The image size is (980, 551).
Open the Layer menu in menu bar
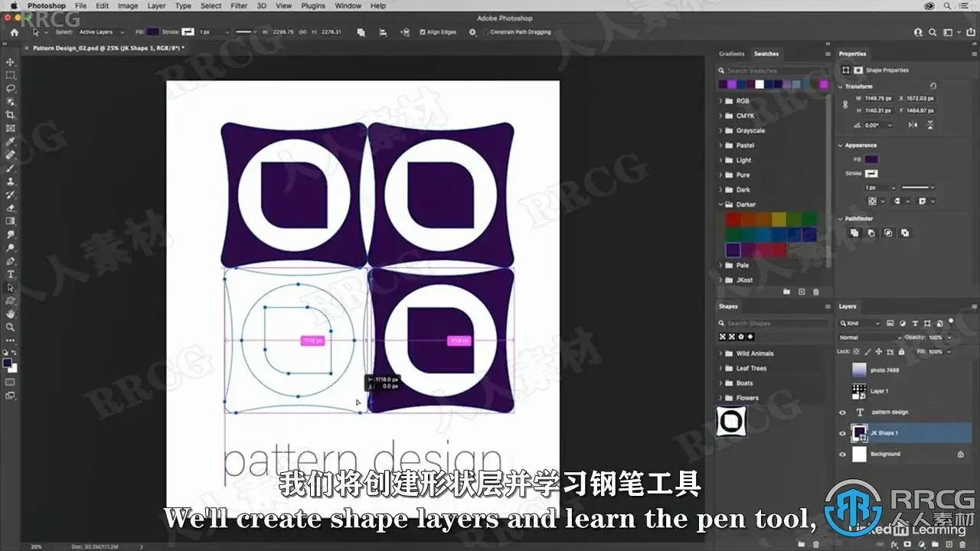[x=156, y=5]
